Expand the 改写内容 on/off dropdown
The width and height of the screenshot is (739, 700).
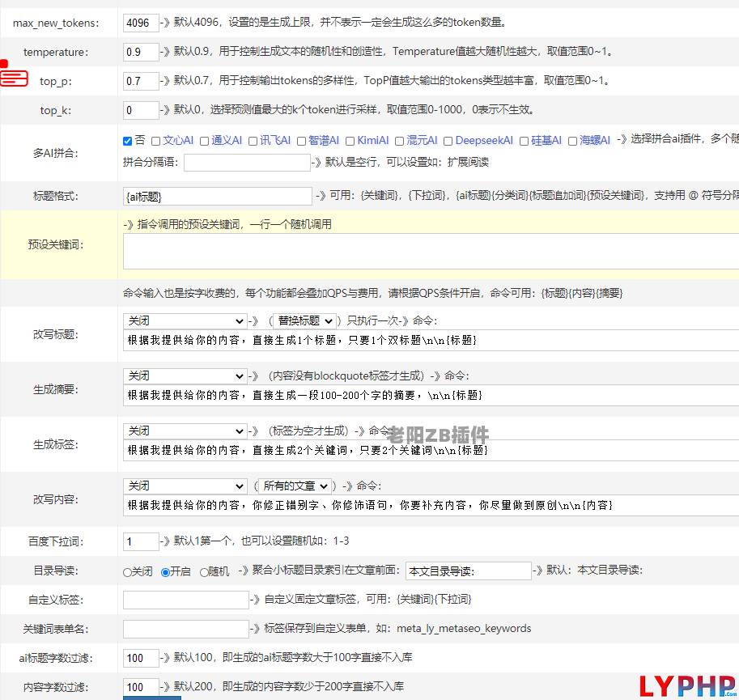(x=185, y=486)
